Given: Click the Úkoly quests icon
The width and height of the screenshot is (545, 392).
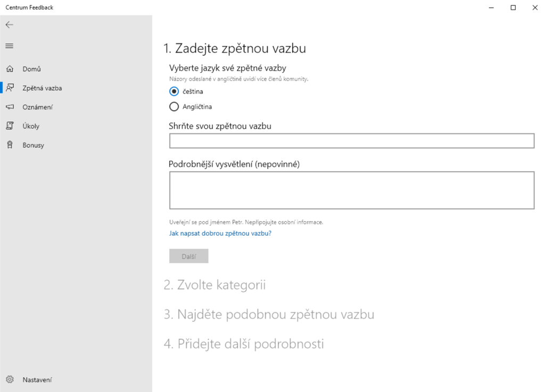Looking at the screenshot, I should [x=10, y=126].
